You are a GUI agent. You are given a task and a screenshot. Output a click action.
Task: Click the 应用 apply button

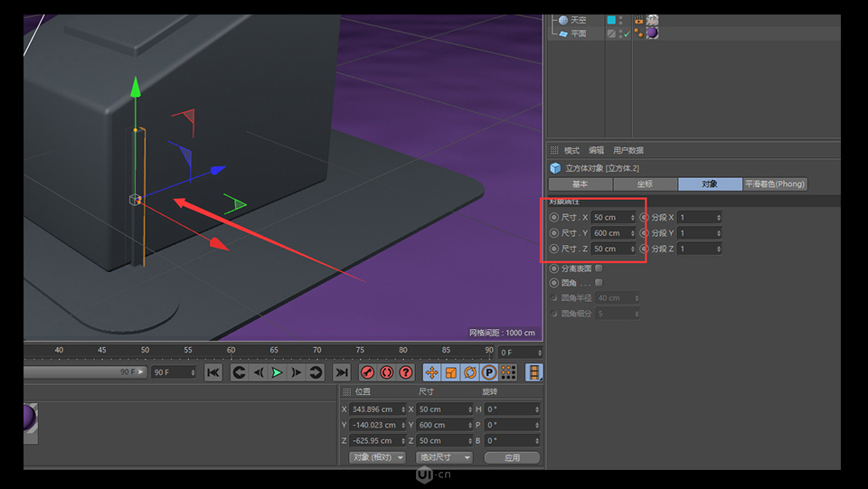(x=512, y=457)
